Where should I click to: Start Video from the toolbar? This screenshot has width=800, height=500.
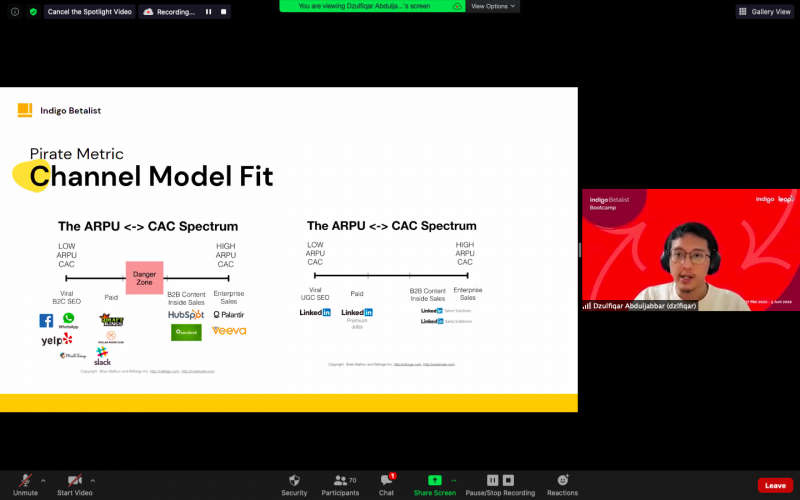[x=74, y=485]
